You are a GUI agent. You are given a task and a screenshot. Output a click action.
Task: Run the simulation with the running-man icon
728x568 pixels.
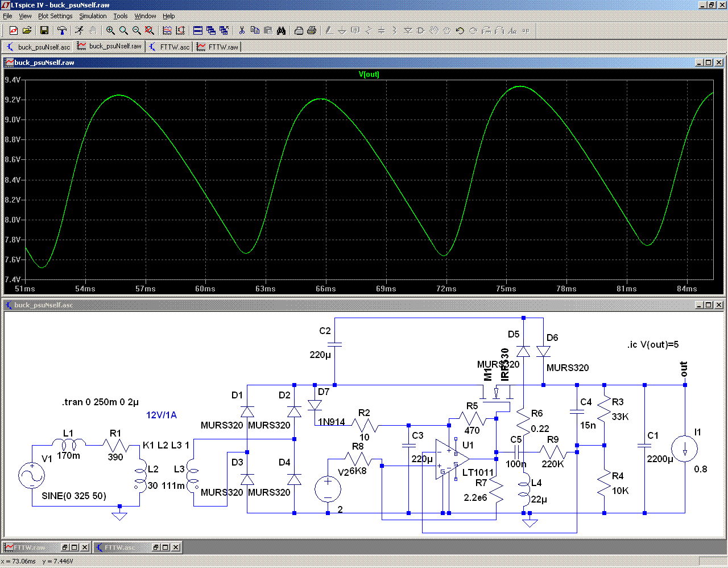[x=79, y=31]
